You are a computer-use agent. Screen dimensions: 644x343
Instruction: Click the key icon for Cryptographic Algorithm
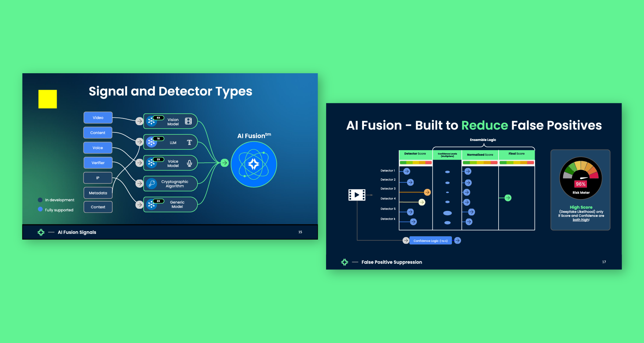(x=152, y=183)
